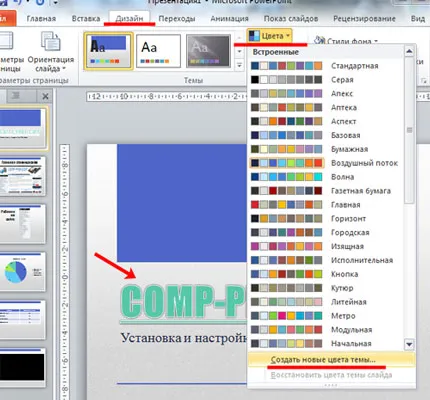Open the Анимация ribbon tab

point(229,19)
